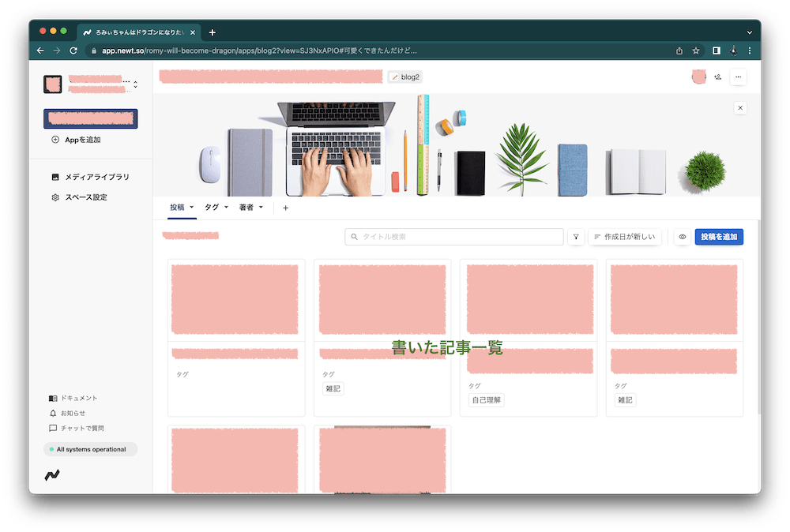The width and height of the screenshot is (790, 532).
Task: Open ドキュメント link
Action: tap(73, 398)
